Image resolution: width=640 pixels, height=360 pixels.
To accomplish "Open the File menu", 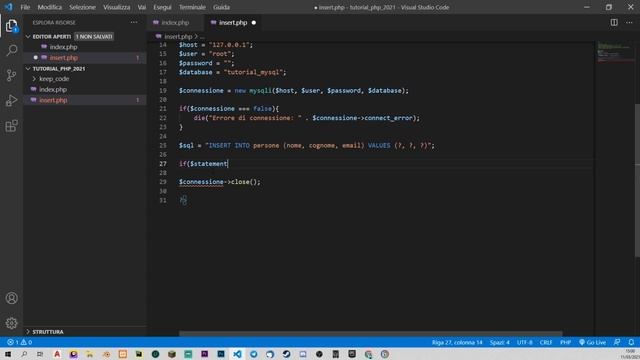I will pyautogui.click(x=25, y=7).
